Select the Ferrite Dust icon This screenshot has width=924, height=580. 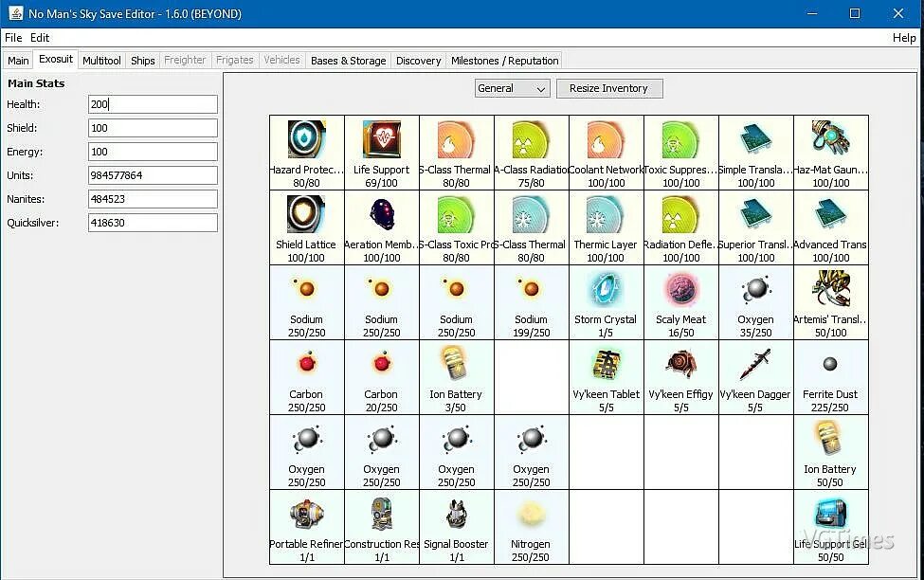click(x=830, y=364)
